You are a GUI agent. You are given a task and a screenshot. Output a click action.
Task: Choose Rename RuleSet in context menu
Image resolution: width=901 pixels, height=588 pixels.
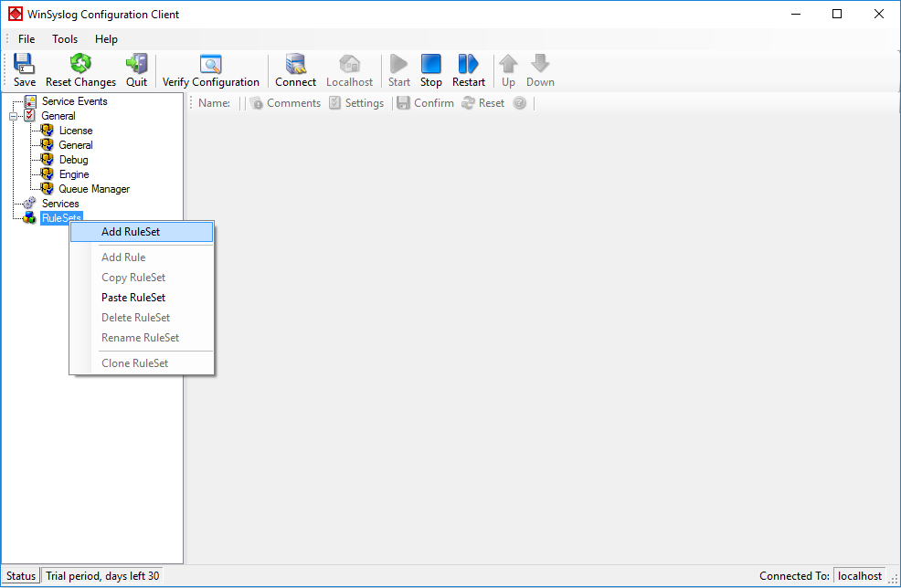[x=142, y=338]
